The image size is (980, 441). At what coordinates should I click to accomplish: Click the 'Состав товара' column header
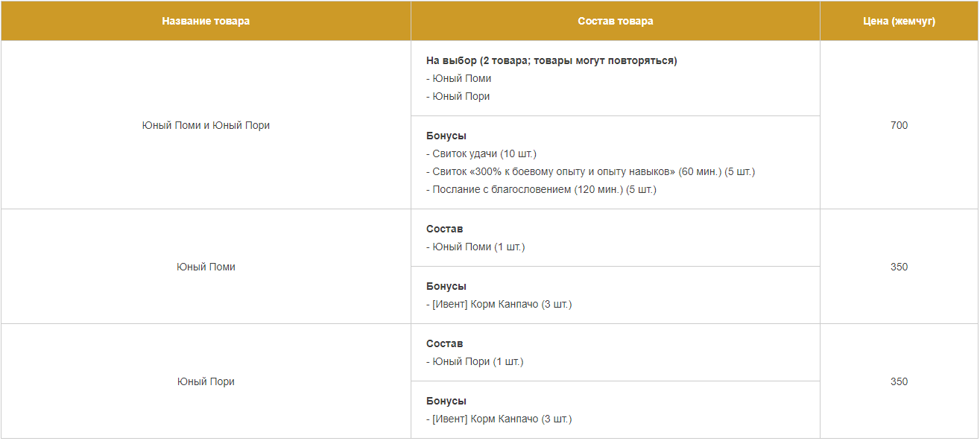click(x=616, y=21)
